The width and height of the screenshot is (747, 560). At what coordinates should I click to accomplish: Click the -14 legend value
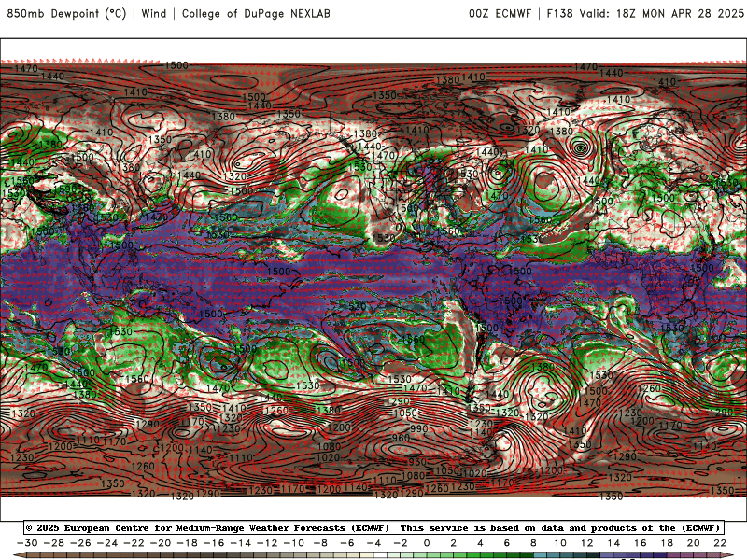point(241,543)
